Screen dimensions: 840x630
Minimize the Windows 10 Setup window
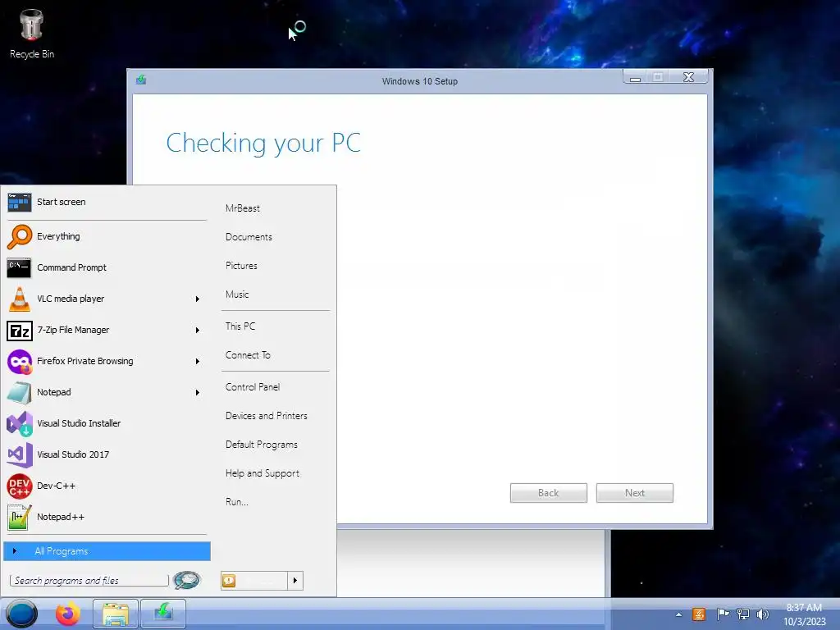click(x=636, y=78)
